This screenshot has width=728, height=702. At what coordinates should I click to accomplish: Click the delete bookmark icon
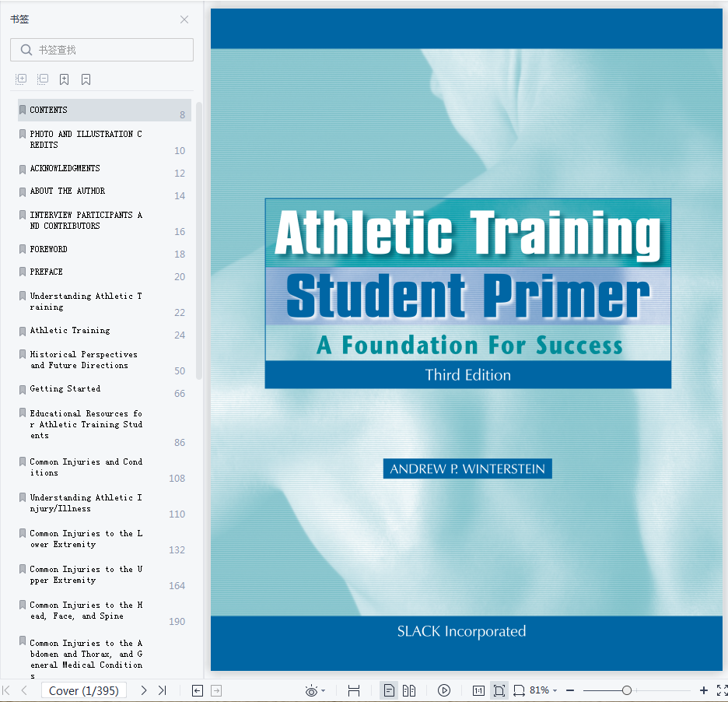pyautogui.click(x=86, y=79)
